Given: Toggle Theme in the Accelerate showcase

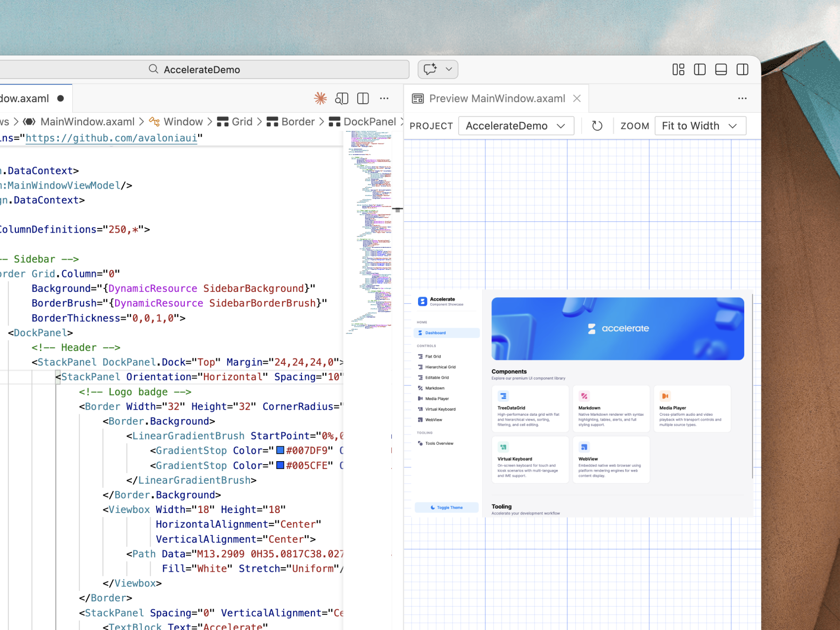Looking at the screenshot, I should (446, 507).
